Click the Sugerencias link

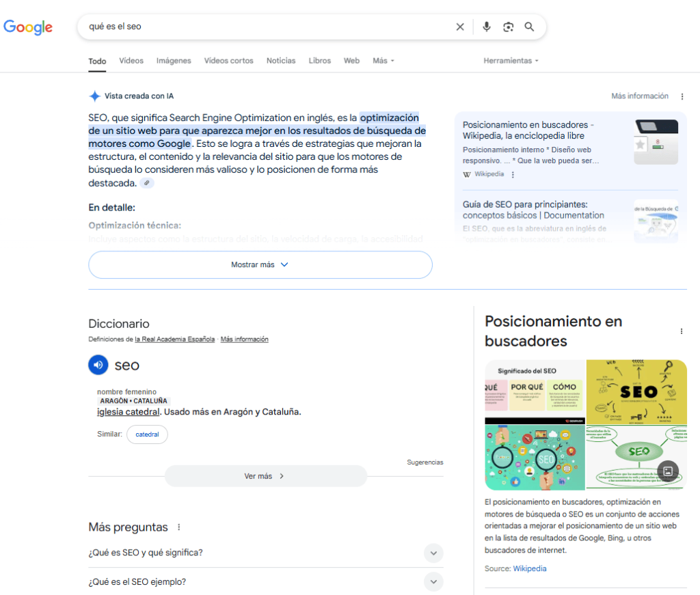[x=425, y=462]
